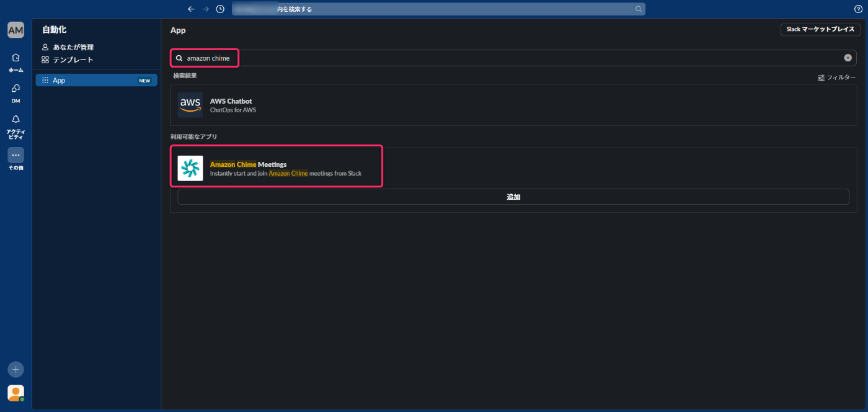868x412 pixels.
Task: Click the NEW badge beside App
Action: 144,81
